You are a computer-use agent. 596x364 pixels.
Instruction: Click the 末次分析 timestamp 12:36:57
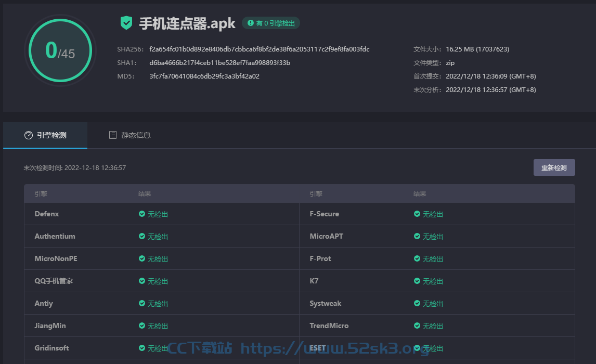coord(491,90)
